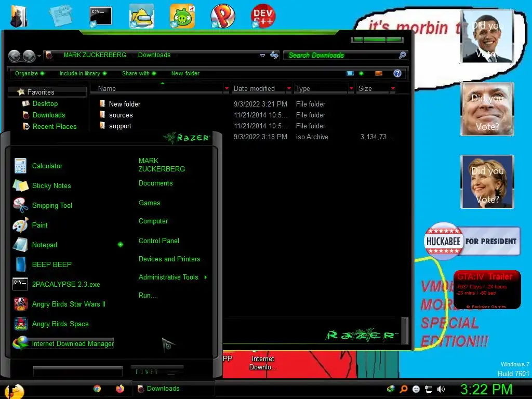Open Control Panel from Start menu
Screen dimensions: 532x399
pyautogui.click(x=159, y=241)
